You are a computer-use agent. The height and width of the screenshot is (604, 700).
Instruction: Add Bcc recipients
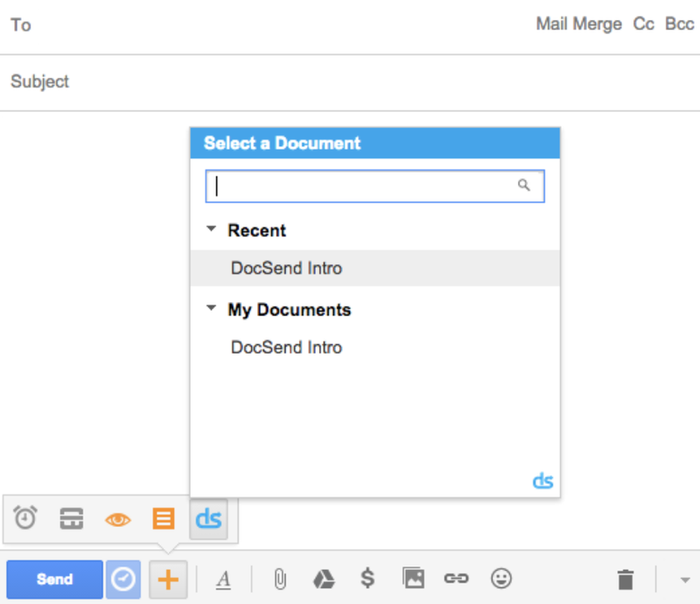[x=680, y=25]
